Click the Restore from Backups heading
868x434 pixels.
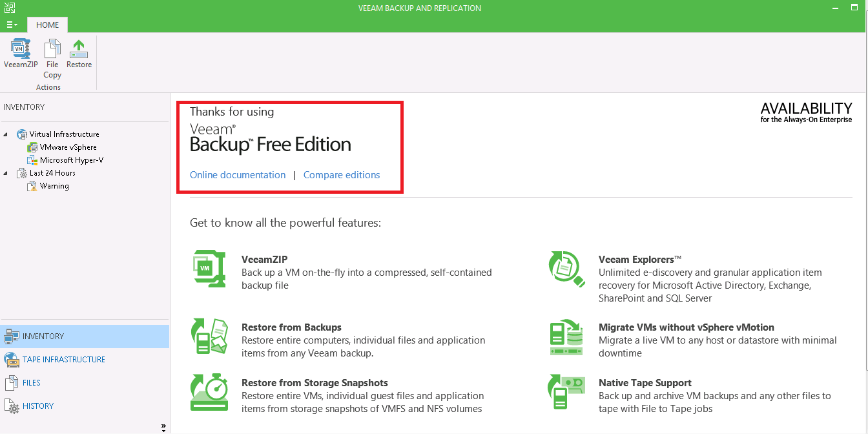291,327
